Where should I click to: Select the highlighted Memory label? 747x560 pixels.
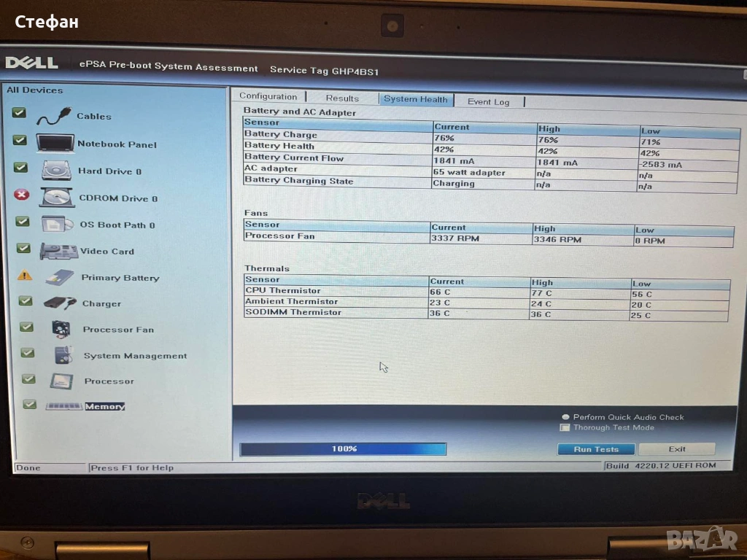pos(105,406)
